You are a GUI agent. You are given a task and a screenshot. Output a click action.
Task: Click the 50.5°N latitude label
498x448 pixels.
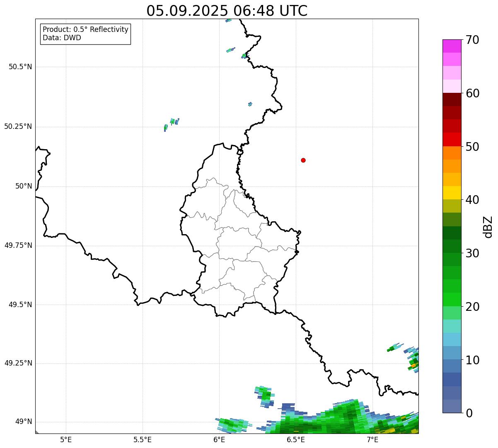20,67
